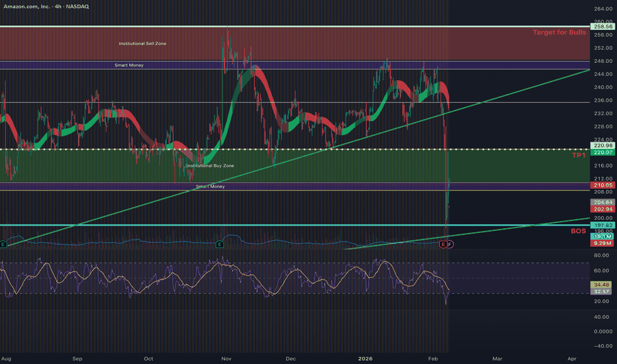Click the upper 'Smart Money' band label
Viewport: 617px width, 364px height.
coord(128,66)
